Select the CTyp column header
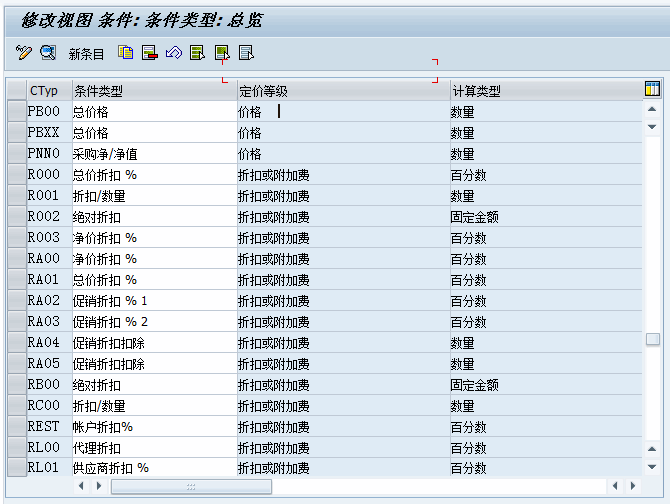670x504 pixels. 49,91
